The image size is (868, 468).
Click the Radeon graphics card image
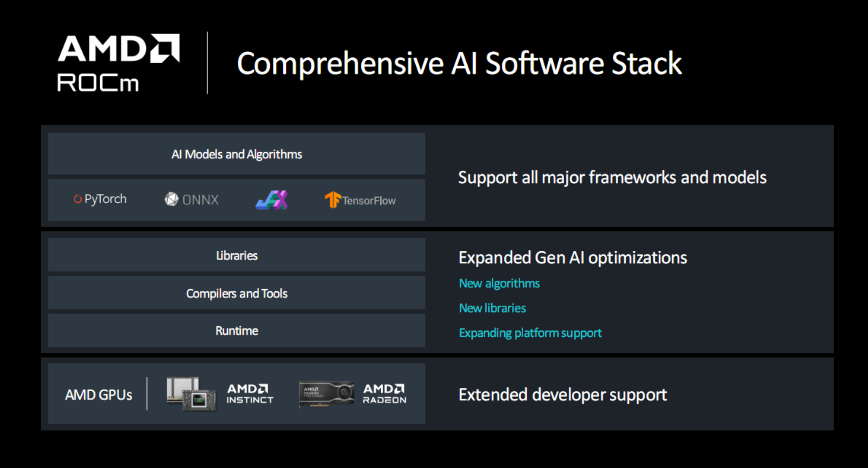pyautogui.click(x=326, y=394)
